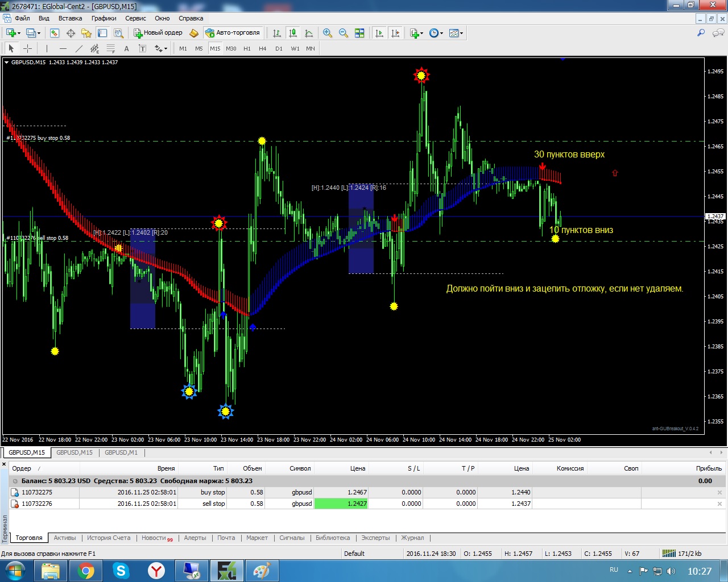Click the Новый ордер button
Screen dimensions: 728x582
tap(158, 33)
